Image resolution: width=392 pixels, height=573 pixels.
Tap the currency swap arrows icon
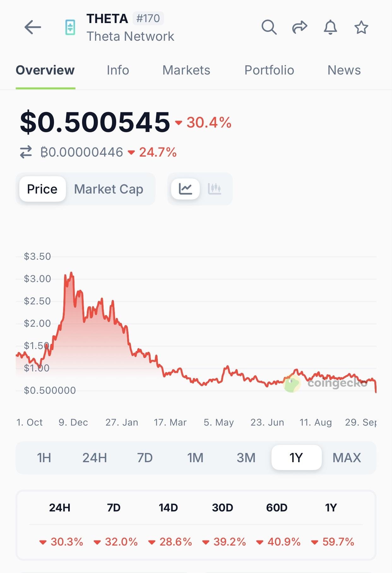[x=26, y=152]
